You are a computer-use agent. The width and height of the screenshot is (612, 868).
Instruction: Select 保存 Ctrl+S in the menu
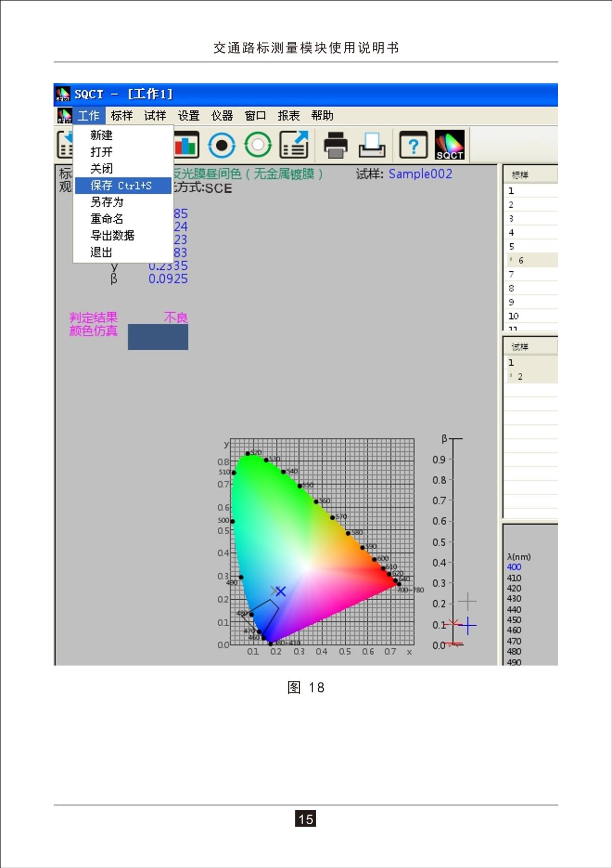122,186
